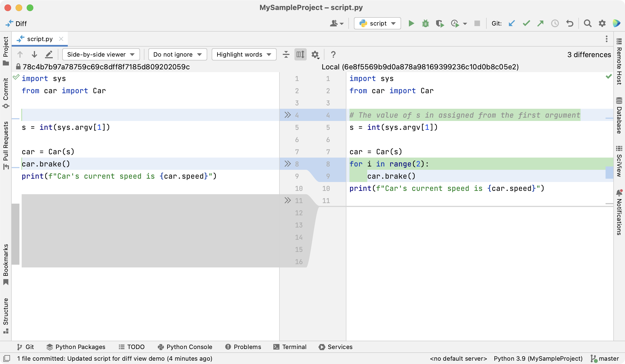Image resolution: width=625 pixels, height=364 pixels.
Task: Click the Run button to execute script
Action: pyautogui.click(x=411, y=24)
